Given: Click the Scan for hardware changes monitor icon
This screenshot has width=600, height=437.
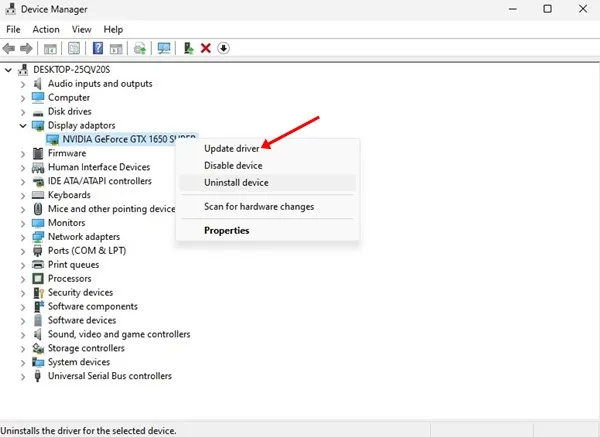Looking at the screenshot, I should point(164,48).
